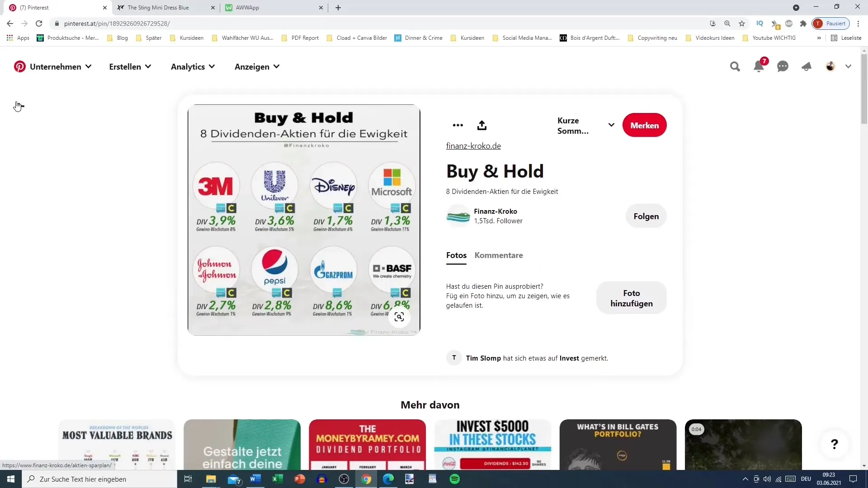Open the finanz-kroko.de source link

click(x=473, y=145)
